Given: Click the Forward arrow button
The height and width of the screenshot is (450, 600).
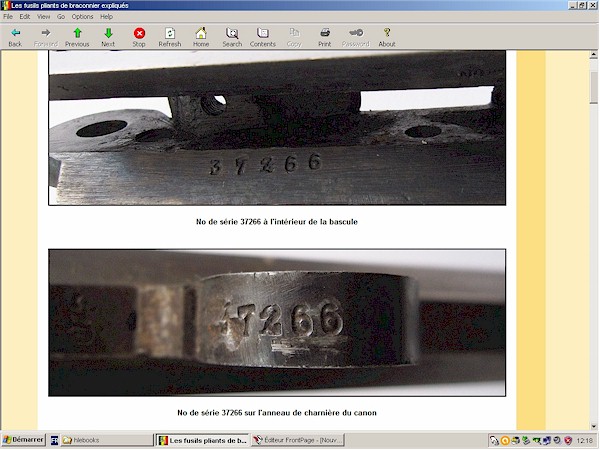Looking at the screenshot, I should click(x=46, y=37).
